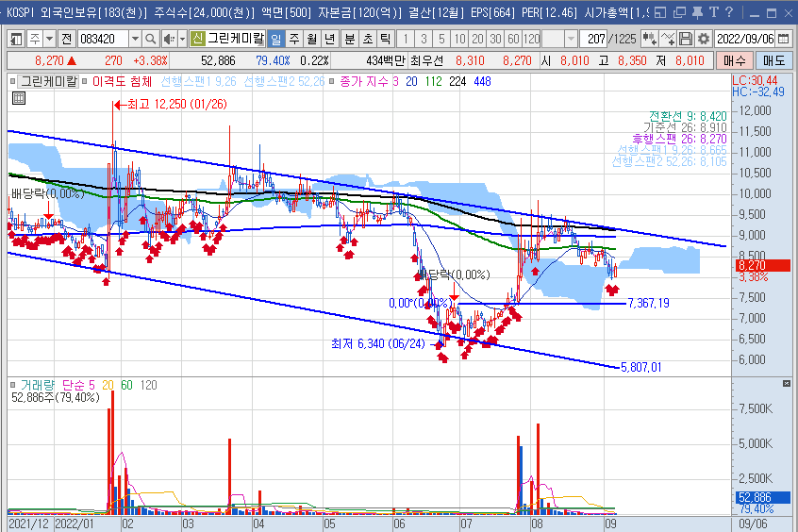Click the 후행스팬 26: 8,270 indicator label
798x532 pixels.
click(x=679, y=139)
